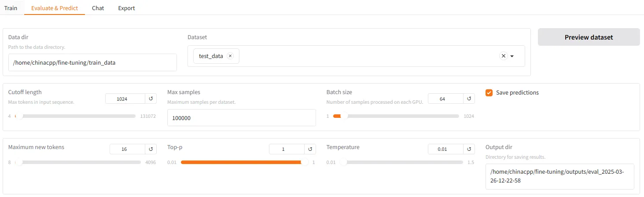Click the Batch size slider track

coord(396,116)
